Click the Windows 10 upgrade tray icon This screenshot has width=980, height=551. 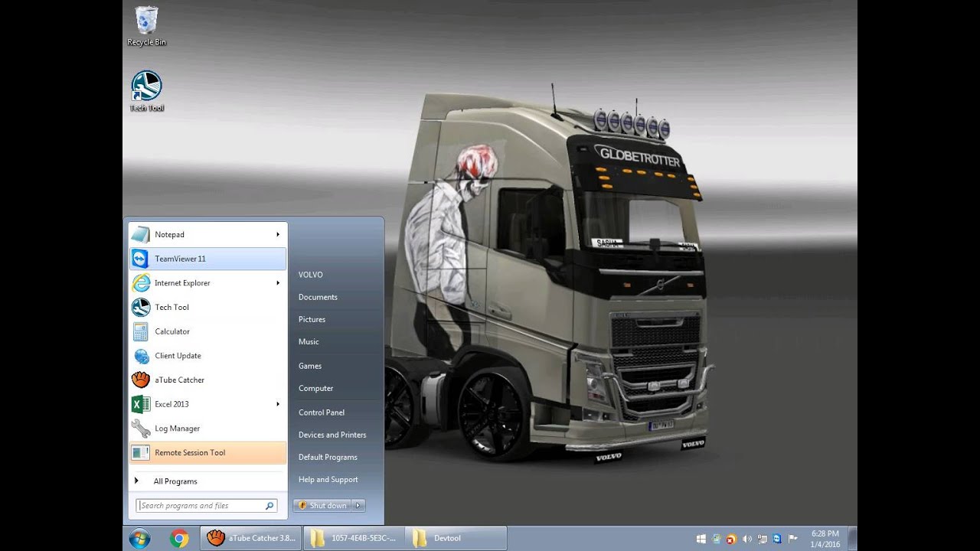click(701, 538)
